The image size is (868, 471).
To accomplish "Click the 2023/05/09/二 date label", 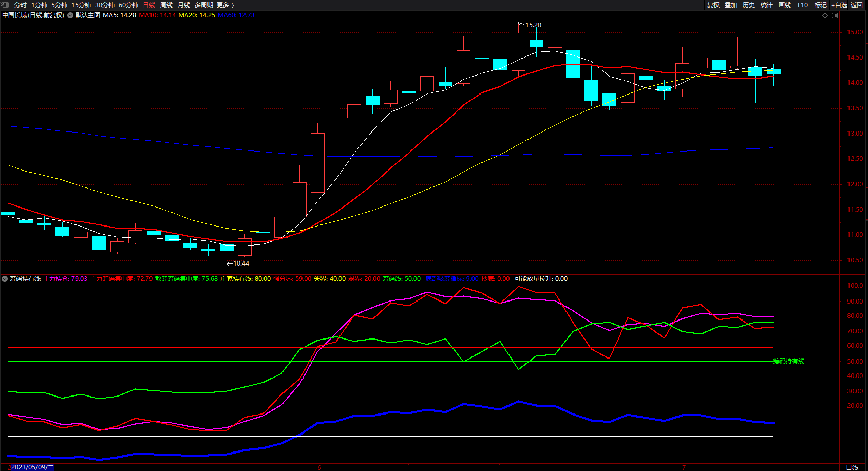I will 32,467.
